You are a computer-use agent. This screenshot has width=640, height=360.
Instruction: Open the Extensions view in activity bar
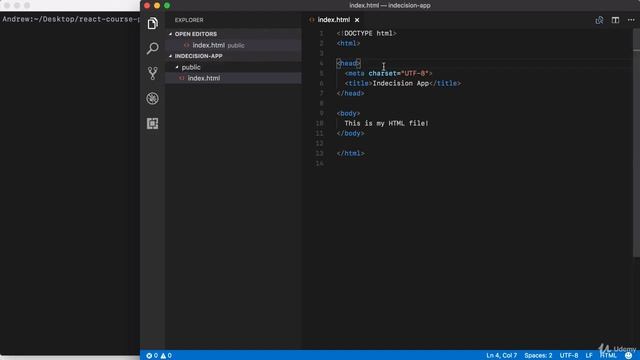click(153, 123)
